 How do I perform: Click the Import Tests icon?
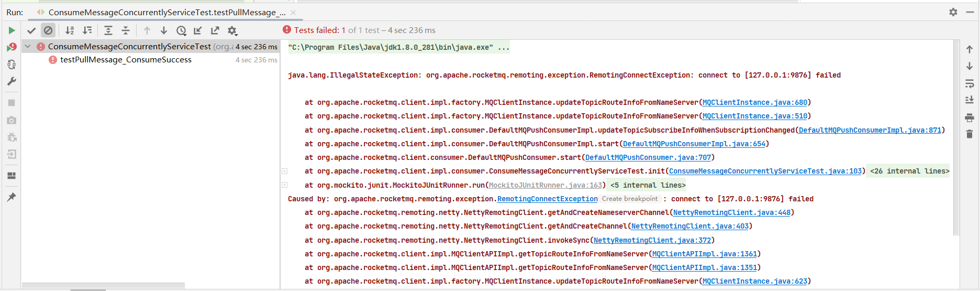[x=198, y=30]
